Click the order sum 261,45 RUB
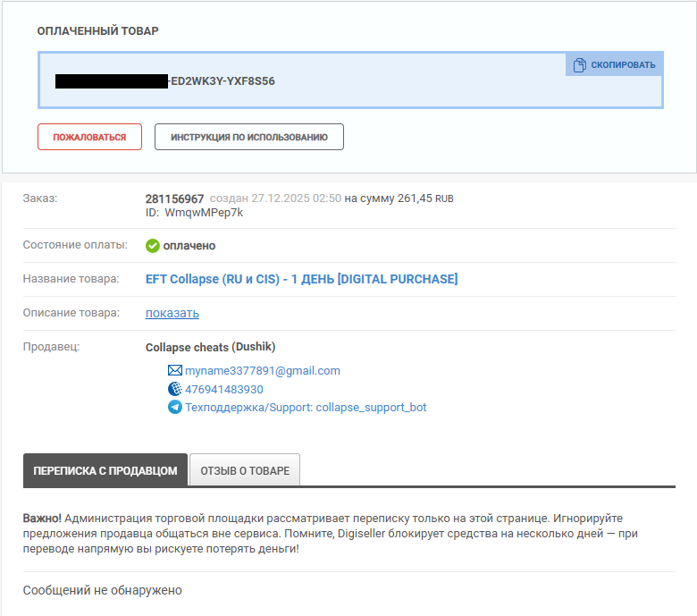Viewport: 697px width, 616px height. pos(425,198)
